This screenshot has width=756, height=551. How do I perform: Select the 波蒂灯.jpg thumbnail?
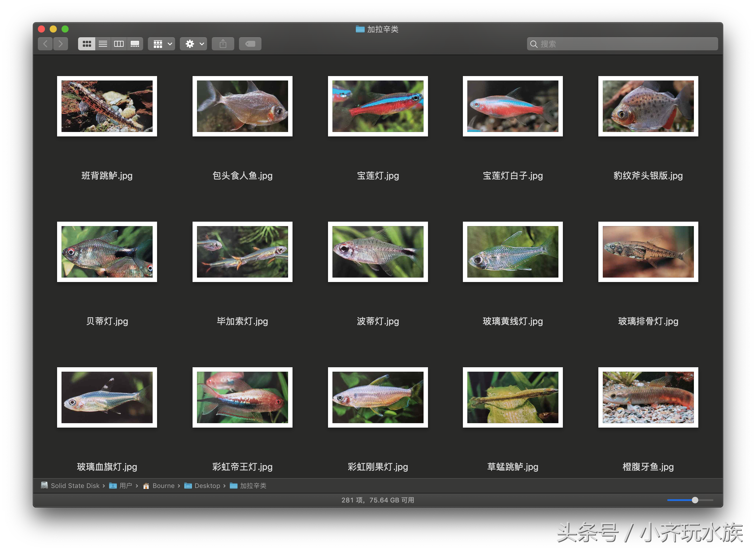click(378, 252)
